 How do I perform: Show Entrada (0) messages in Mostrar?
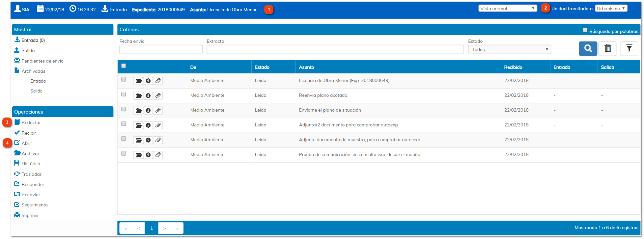pos(30,40)
